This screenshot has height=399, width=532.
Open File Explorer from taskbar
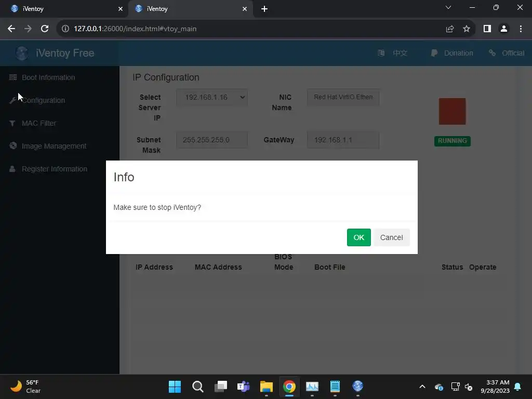point(267,387)
